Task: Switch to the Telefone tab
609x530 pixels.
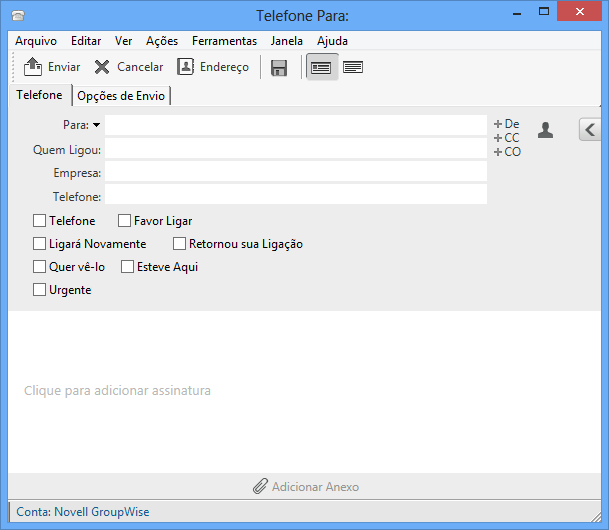Action: coord(39,95)
